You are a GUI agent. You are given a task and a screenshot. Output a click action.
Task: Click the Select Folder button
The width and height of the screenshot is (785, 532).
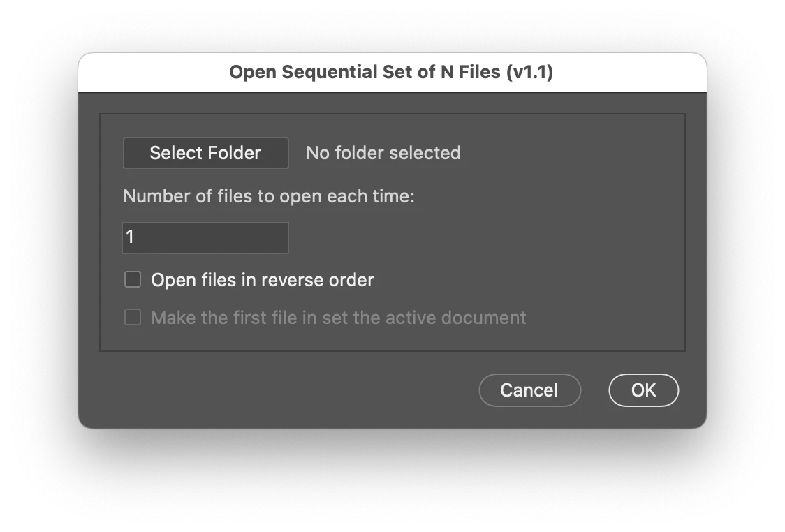click(205, 153)
